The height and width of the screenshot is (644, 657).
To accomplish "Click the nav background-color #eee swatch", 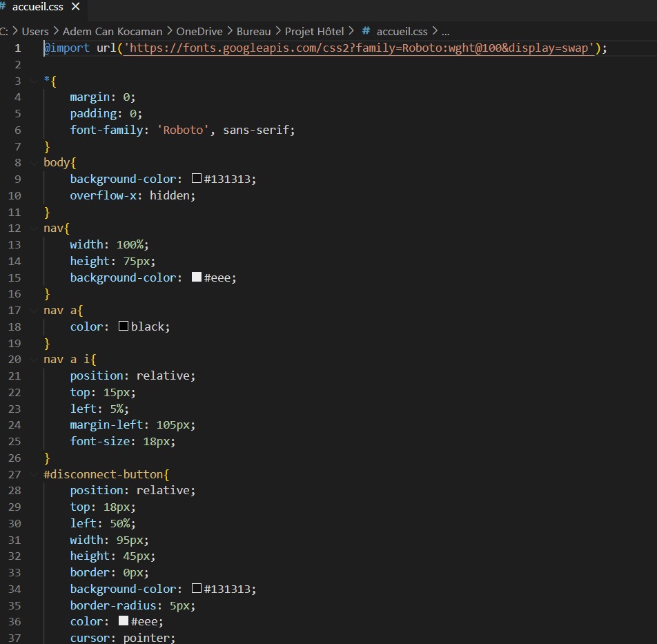I will (x=197, y=277).
